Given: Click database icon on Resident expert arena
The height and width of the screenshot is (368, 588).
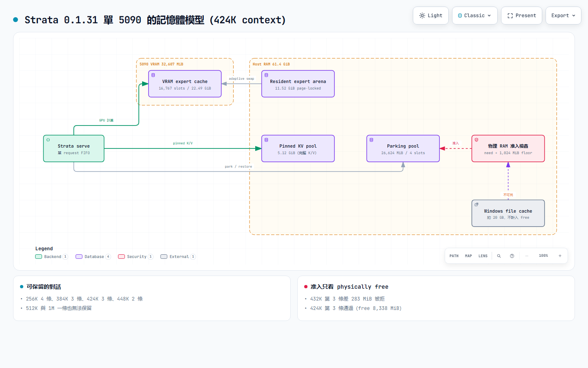Looking at the screenshot, I should [x=266, y=75].
